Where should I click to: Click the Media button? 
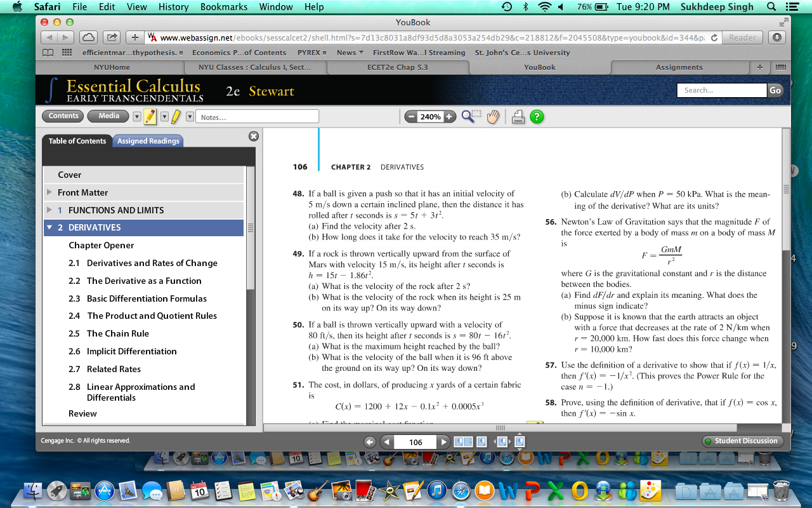[108, 116]
